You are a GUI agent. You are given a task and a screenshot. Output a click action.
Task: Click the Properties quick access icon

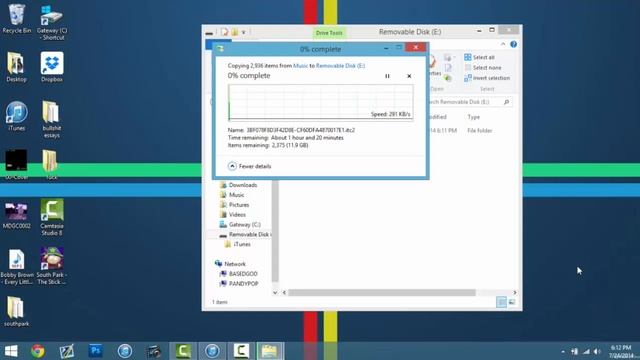coord(224,32)
